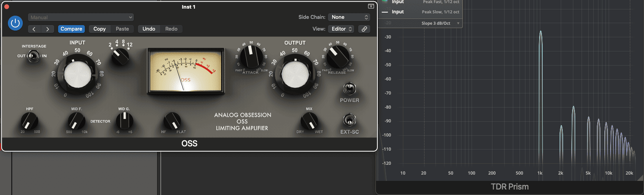Flip the POWER toggle switch
This screenshot has width=644, height=195.
pyautogui.click(x=349, y=88)
